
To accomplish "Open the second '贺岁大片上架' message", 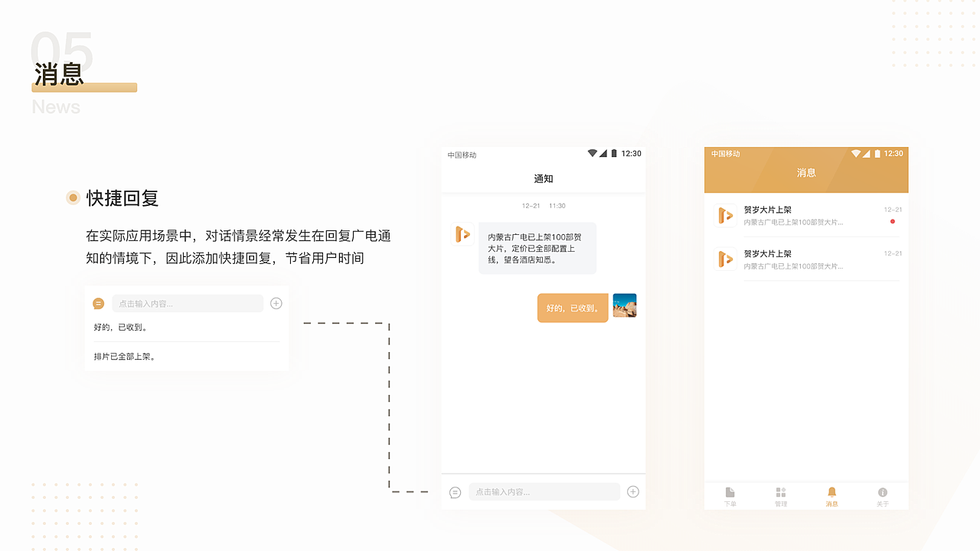I will (x=806, y=259).
